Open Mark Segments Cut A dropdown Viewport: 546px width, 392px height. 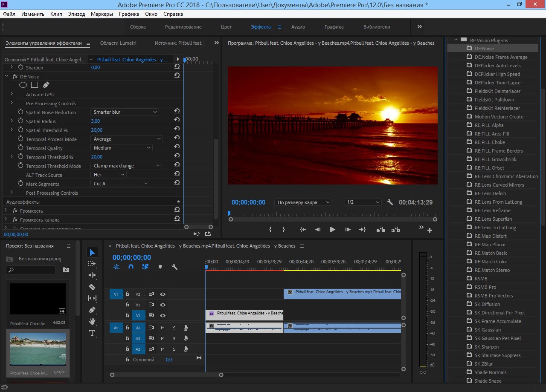point(120,184)
